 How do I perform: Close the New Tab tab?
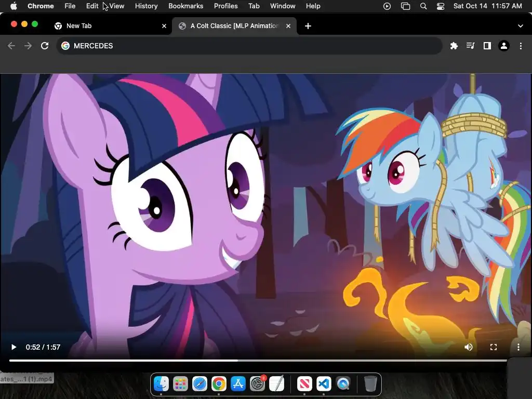[x=164, y=26]
